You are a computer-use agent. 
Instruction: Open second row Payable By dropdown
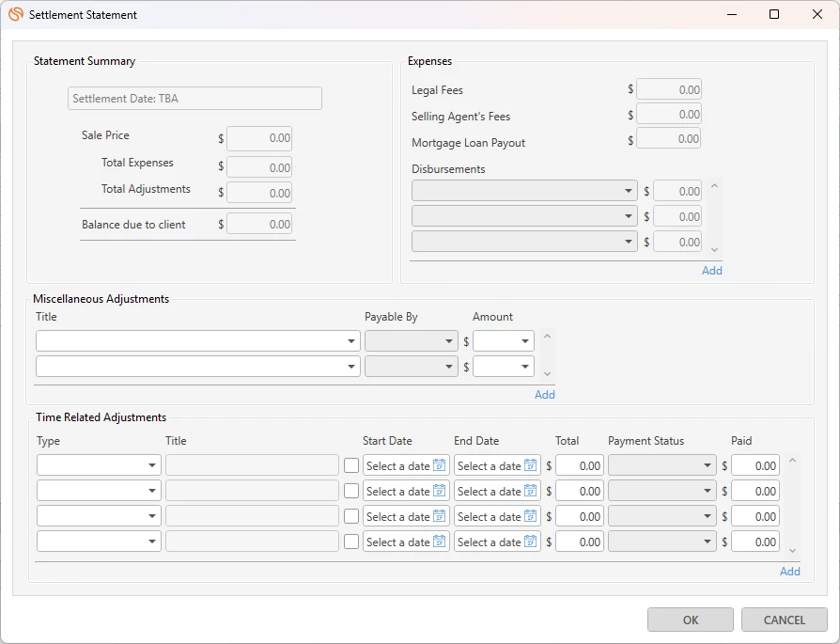coord(412,367)
